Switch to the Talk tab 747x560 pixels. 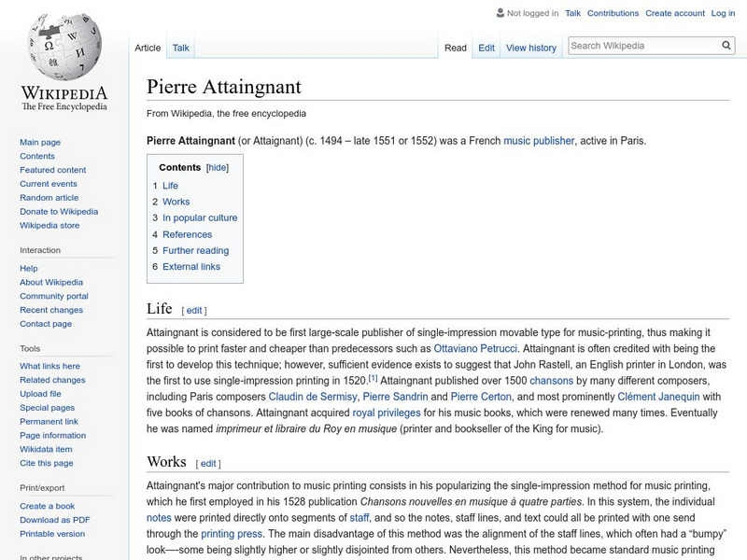click(178, 47)
